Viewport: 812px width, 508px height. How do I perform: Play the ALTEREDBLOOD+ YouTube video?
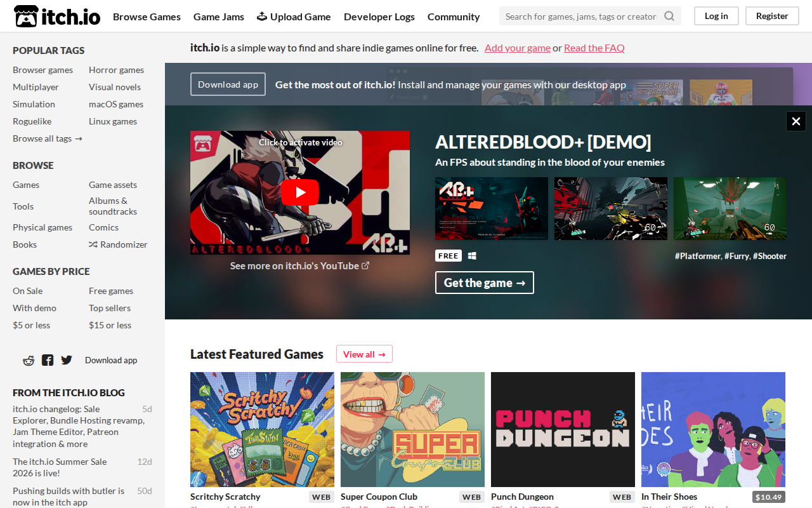(x=300, y=192)
